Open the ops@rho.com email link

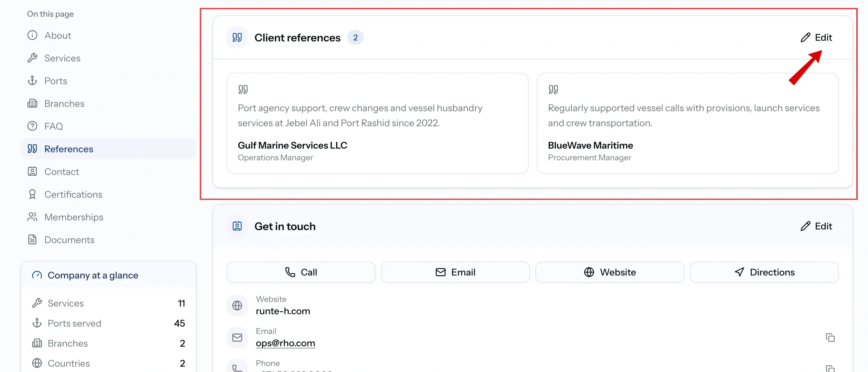tap(286, 343)
